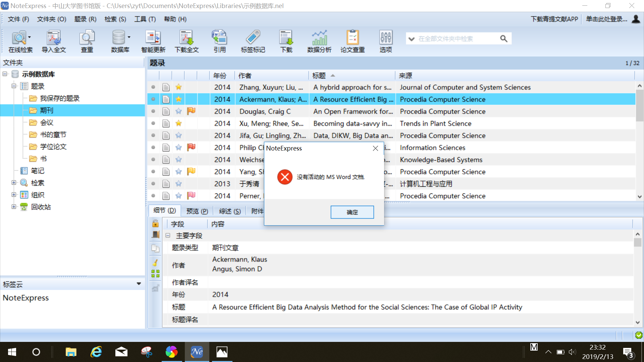This screenshot has width=644, height=362.
Task: Open the 标签标记 tag marking tool
Action: point(253,41)
